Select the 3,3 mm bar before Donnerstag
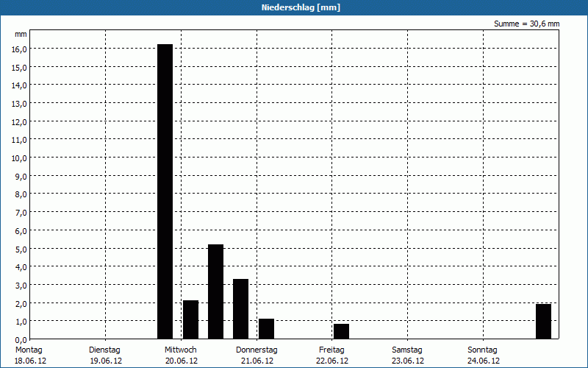The image size is (588, 368). coord(241,308)
